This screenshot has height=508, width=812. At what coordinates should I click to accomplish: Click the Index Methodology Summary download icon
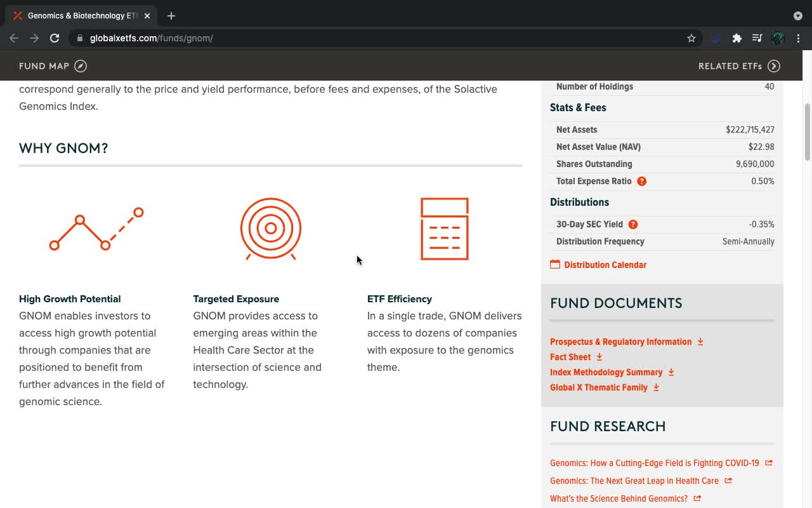pos(671,372)
